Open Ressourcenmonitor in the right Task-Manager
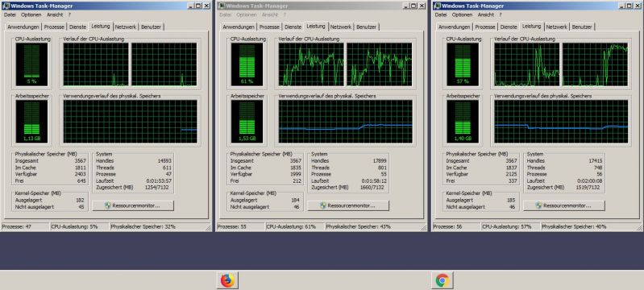Screen dimensions: 644x290 click(564, 205)
